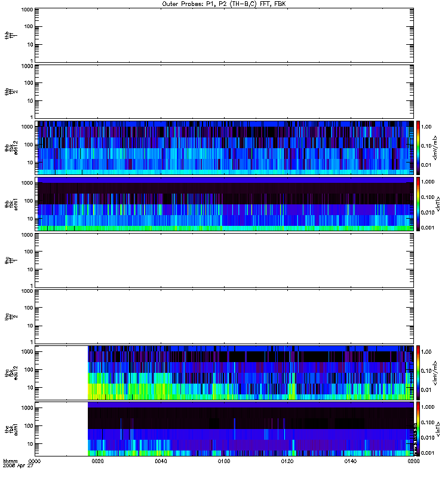Select the thb fbk edc12 color scale bar
This screenshot has width=448, height=478.
418,148
